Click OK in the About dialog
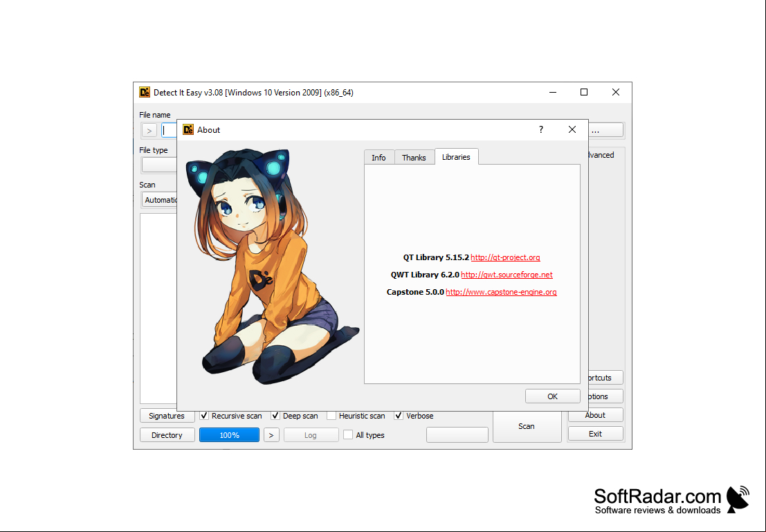766x532 pixels. pos(552,396)
